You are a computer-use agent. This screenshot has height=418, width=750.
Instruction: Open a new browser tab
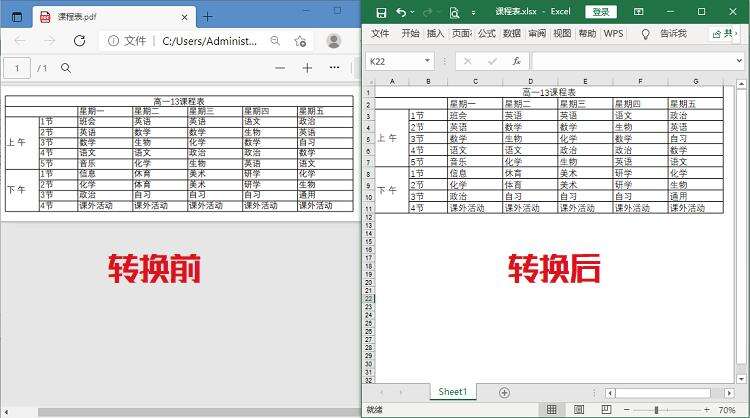tap(208, 17)
